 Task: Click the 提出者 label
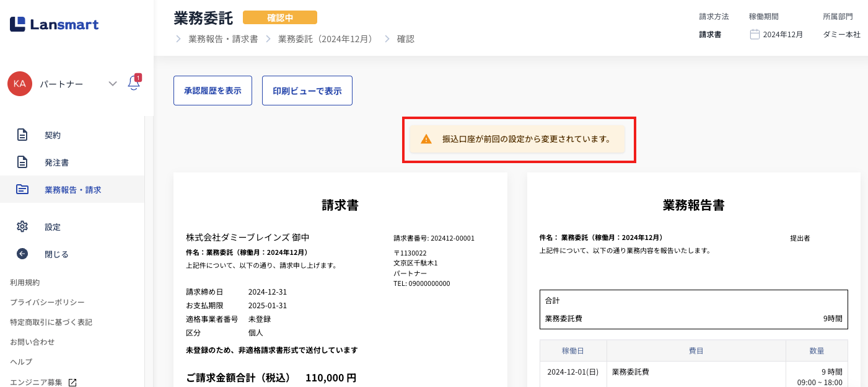coord(800,238)
